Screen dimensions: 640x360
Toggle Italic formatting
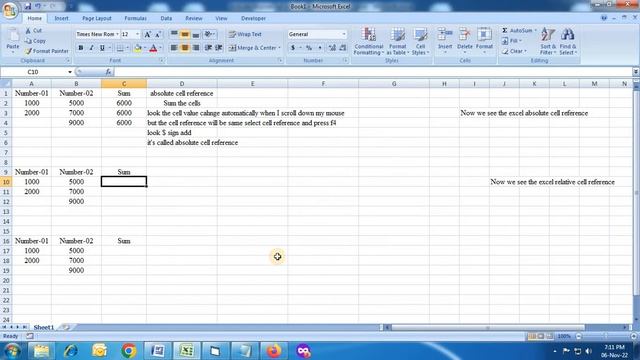[91, 48]
